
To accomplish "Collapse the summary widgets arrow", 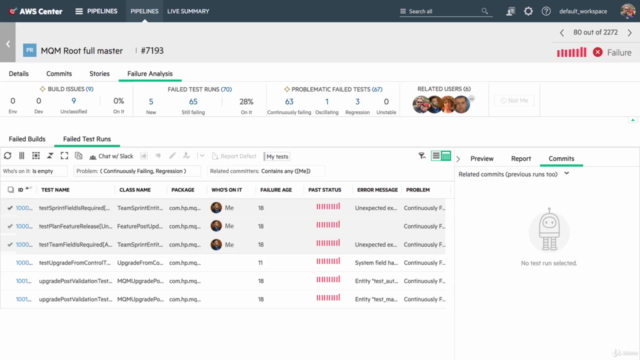I will pos(633,120).
